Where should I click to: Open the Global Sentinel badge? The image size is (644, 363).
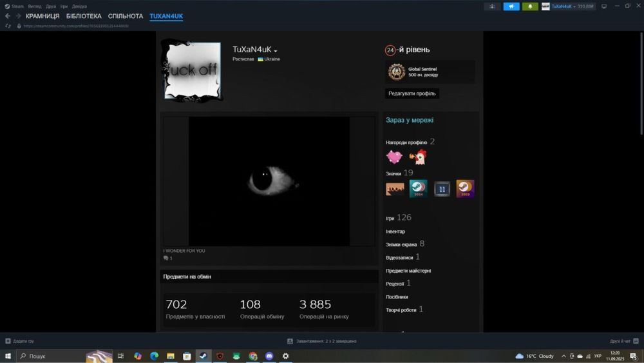[x=430, y=72]
